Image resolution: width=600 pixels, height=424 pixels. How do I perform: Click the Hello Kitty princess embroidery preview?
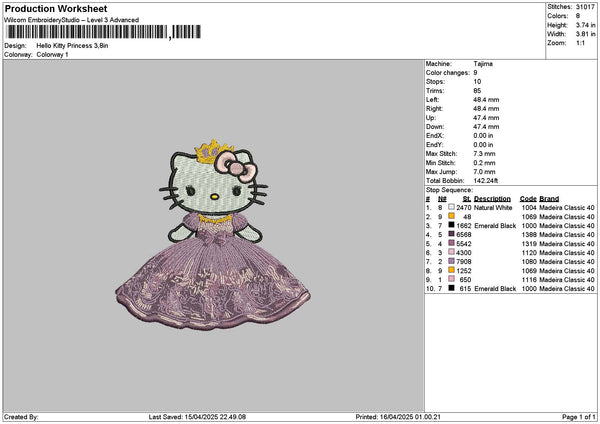[213, 234]
